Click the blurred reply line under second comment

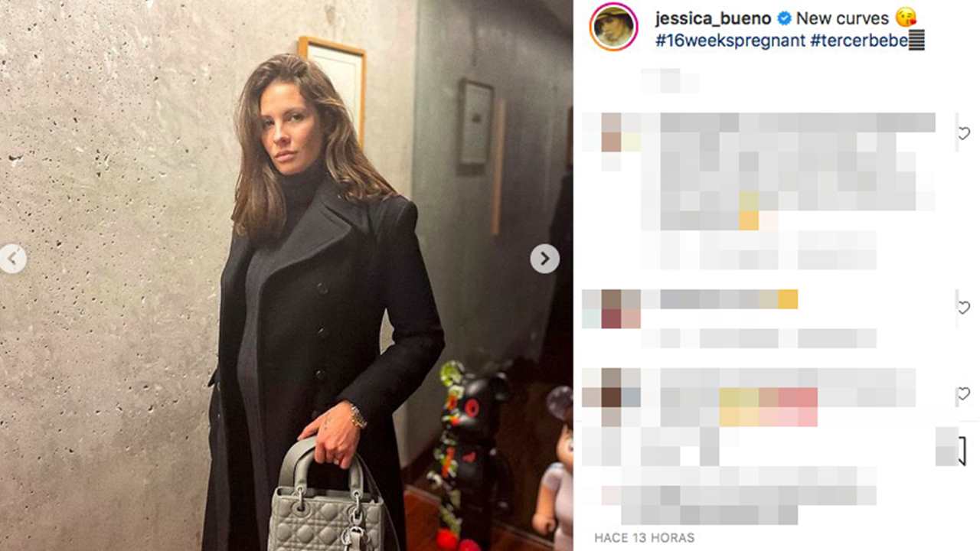pos(758,337)
